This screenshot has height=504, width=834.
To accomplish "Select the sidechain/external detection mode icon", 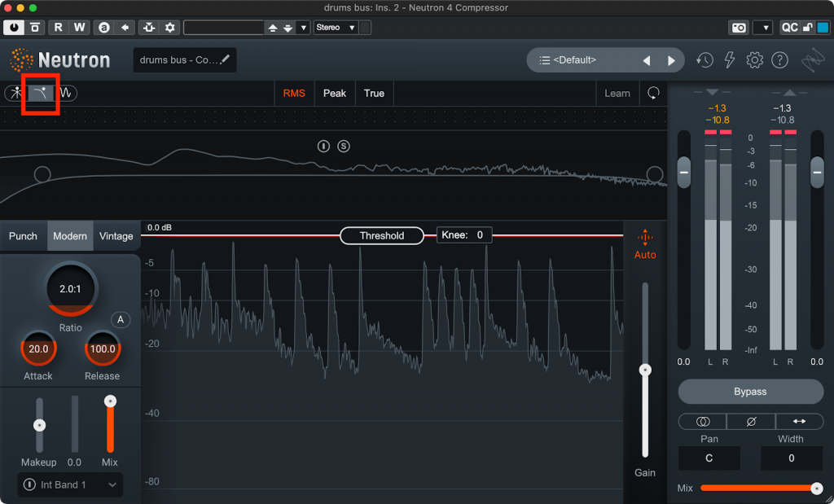I will [x=16, y=93].
